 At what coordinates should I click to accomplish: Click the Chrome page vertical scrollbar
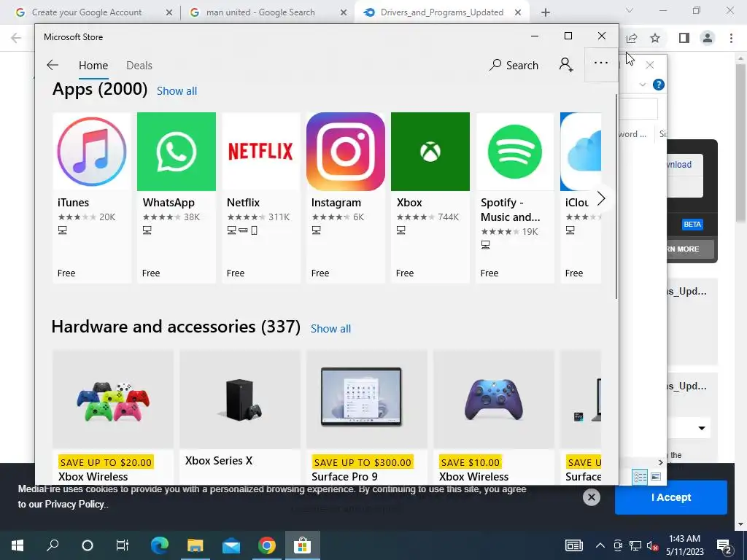740,143
